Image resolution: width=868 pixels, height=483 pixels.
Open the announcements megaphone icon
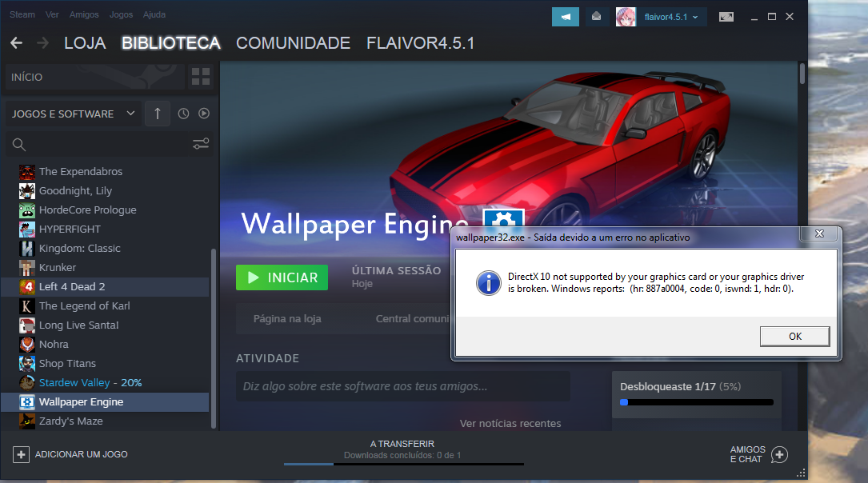coord(565,17)
